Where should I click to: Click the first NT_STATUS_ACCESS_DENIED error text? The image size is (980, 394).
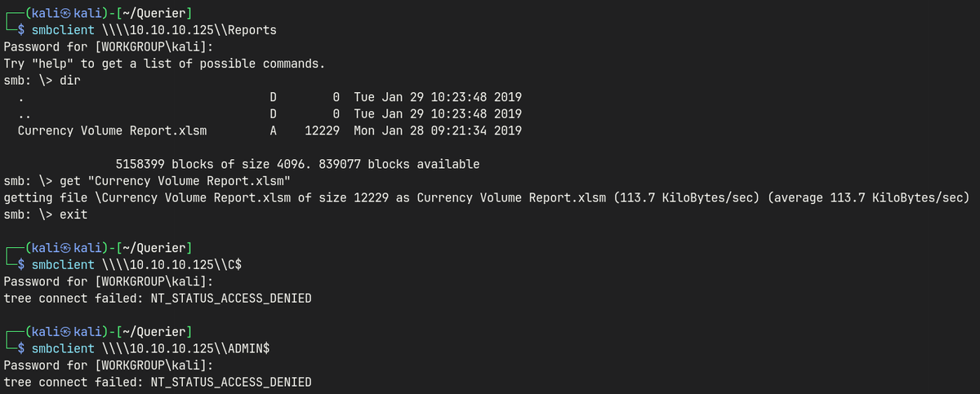coord(231,299)
